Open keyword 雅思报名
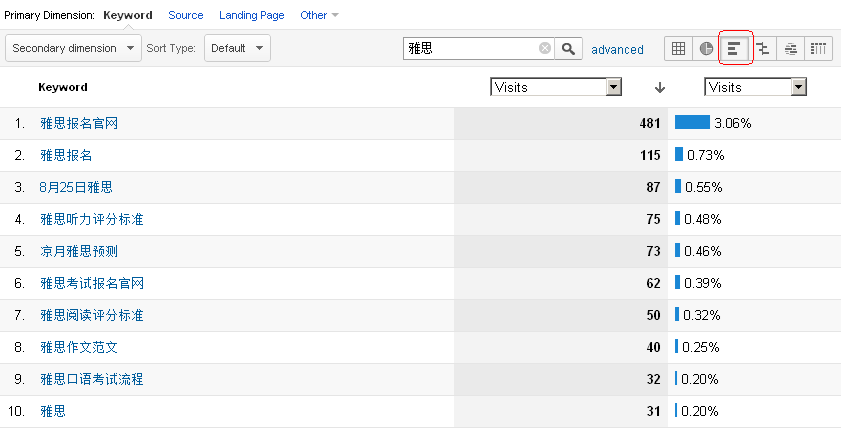 [66, 155]
